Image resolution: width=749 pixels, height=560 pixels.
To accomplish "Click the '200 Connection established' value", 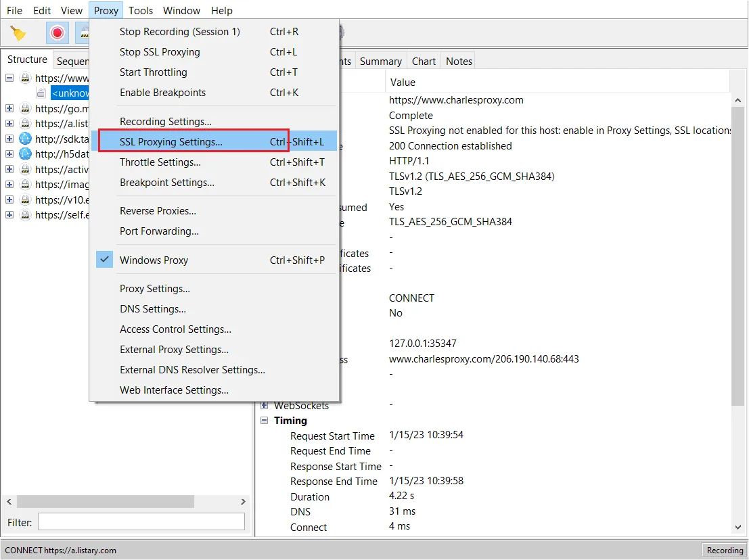I will (x=450, y=145).
